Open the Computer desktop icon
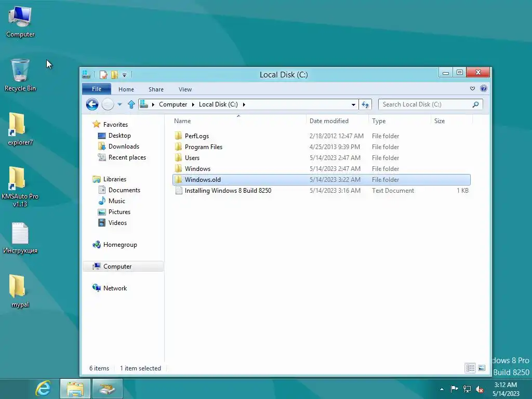The image size is (532, 399). pyautogui.click(x=20, y=22)
